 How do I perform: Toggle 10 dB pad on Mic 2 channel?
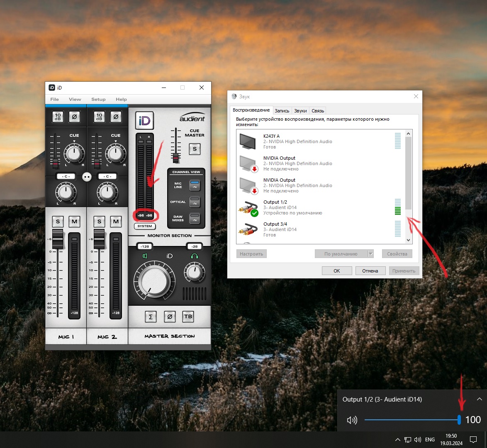pyautogui.click(x=99, y=117)
